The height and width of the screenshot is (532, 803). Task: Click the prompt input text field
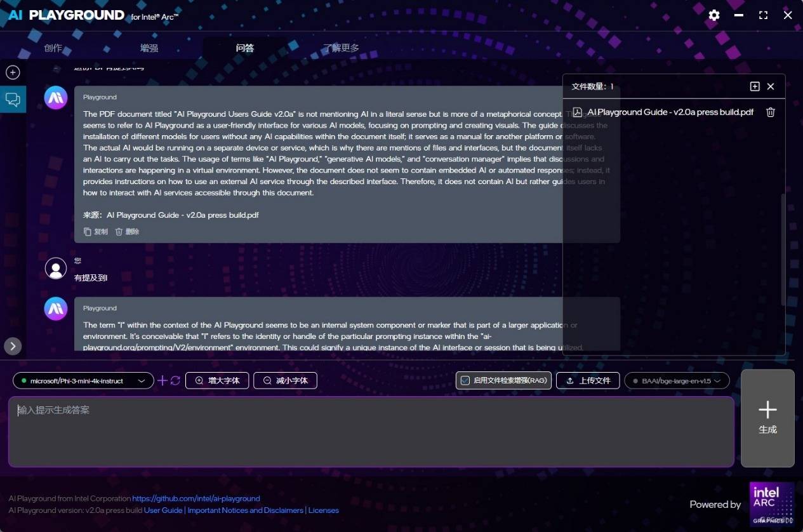[x=371, y=432]
